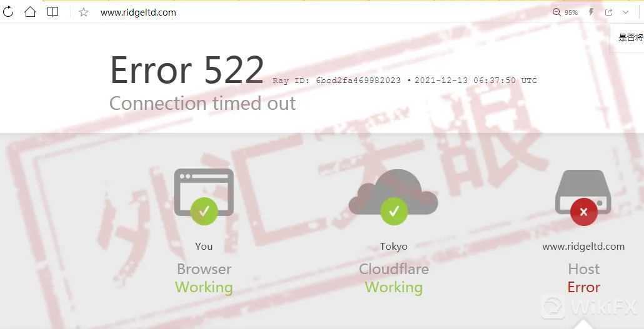644x329 pixels.
Task: Click the green checkmark on the cloud
Action: [394, 211]
